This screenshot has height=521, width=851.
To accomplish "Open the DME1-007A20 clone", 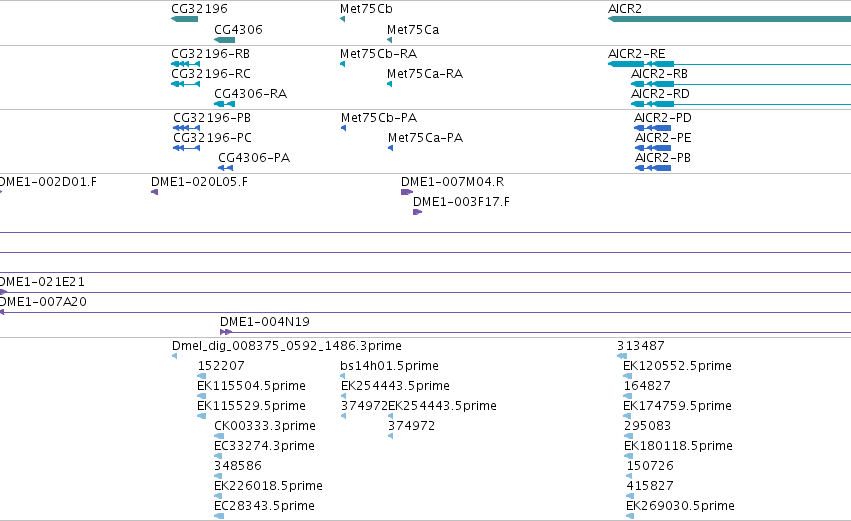I will coord(426,312).
